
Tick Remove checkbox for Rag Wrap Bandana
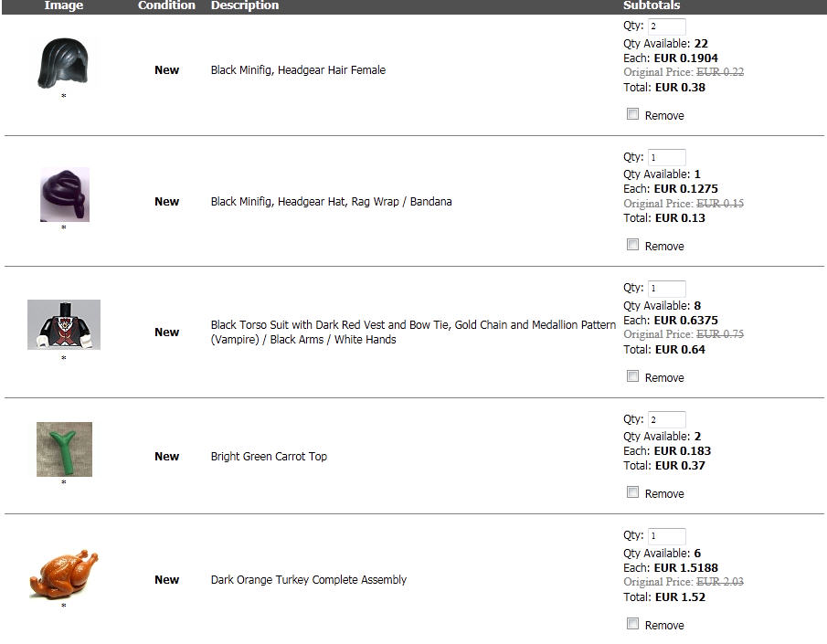632,245
